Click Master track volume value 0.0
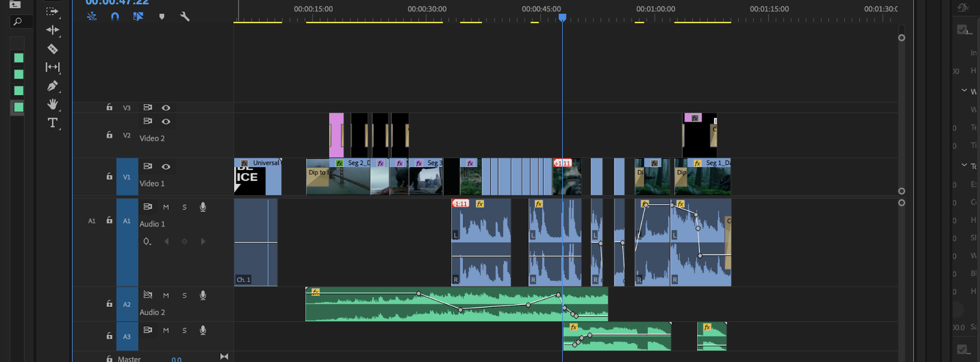Image resolution: width=980 pixels, height=362 pixels. 176,360
